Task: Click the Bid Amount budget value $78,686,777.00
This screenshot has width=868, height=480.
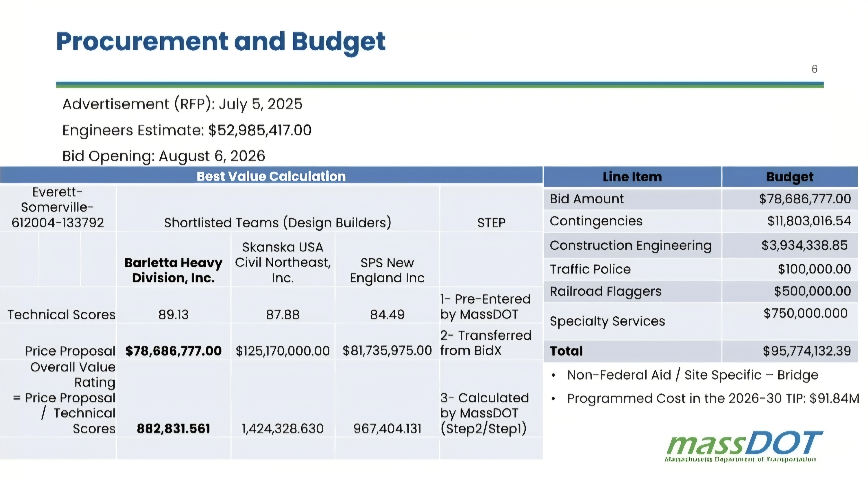Action: [x=805, y=199]
